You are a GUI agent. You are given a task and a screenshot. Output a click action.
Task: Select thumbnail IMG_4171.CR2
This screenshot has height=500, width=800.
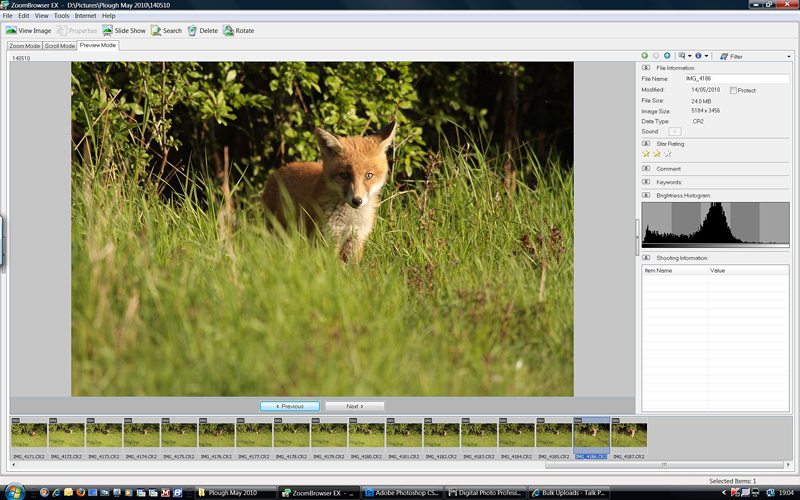point(28,434)
